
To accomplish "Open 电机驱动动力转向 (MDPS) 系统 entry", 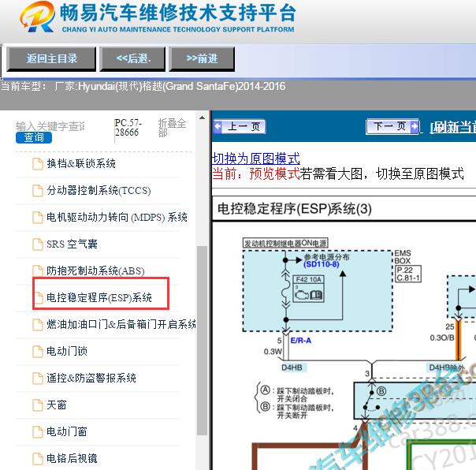I will click(x=117, y=217).
